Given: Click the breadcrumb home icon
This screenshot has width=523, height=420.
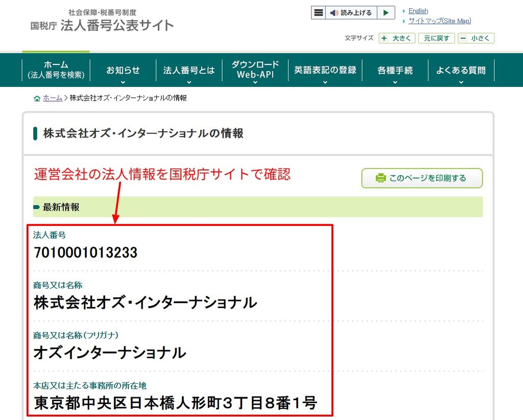Looking at the screenshot, I should [x=37, y=99].
